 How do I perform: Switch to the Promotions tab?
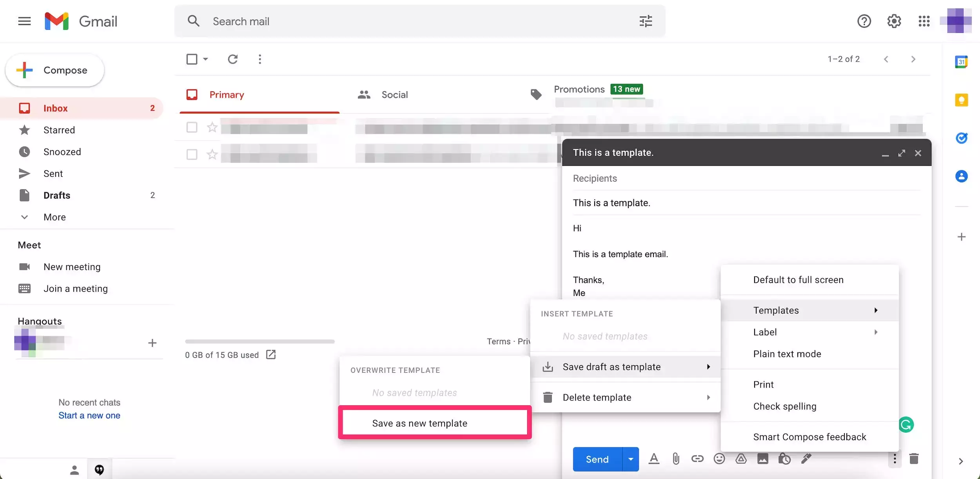click(579, 90)
